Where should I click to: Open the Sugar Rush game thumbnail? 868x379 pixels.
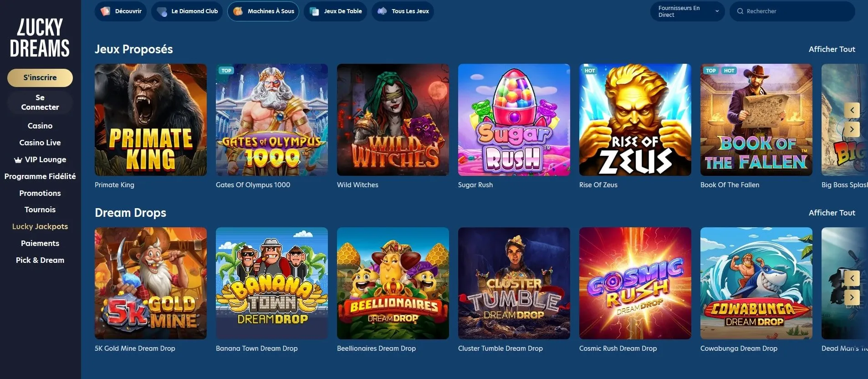pyautogui.click(x=514, y=120)
